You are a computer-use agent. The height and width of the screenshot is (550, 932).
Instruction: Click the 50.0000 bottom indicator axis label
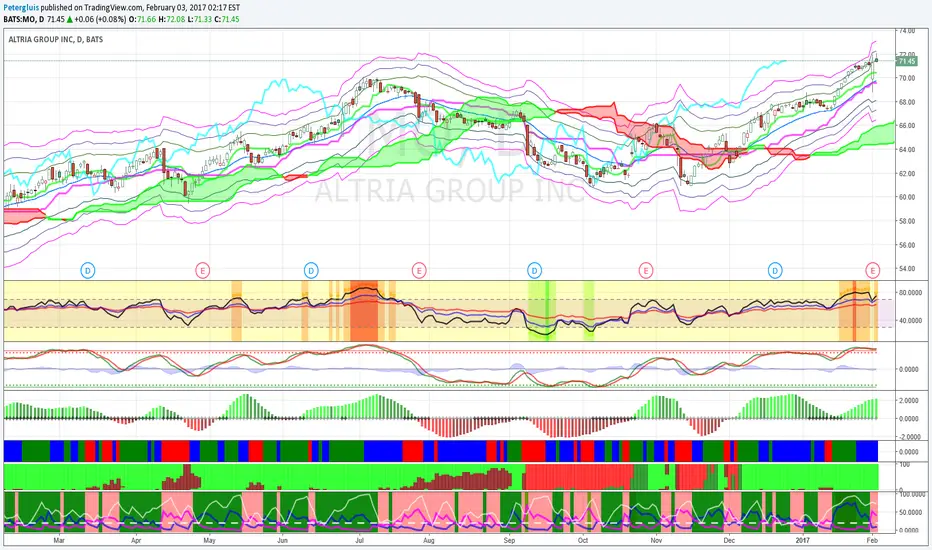click(x=910, y=512)
